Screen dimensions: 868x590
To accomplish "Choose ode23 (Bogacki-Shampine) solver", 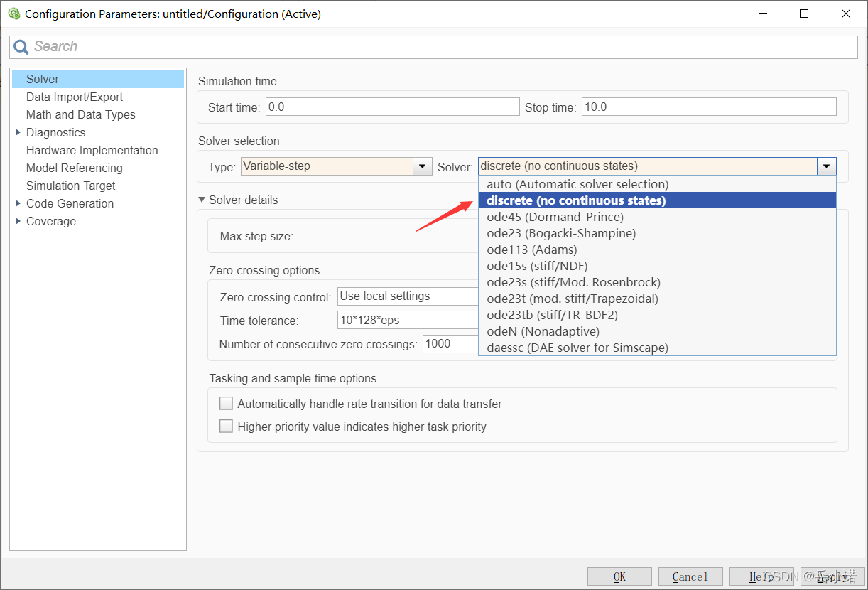I will (657, 233).
